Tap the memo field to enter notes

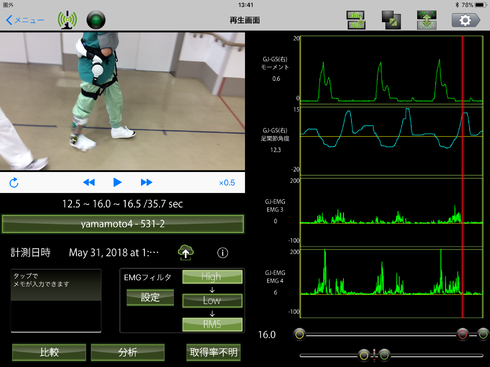pyautogui.click(x=56, y=300)
